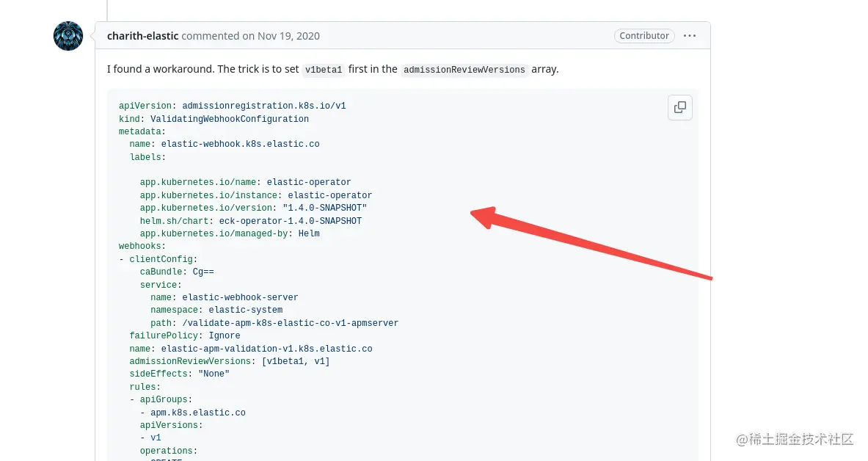
Task: Select 'app.kubernetes.io/name: elastic-operator' line
Action: [x=245, y=182]
